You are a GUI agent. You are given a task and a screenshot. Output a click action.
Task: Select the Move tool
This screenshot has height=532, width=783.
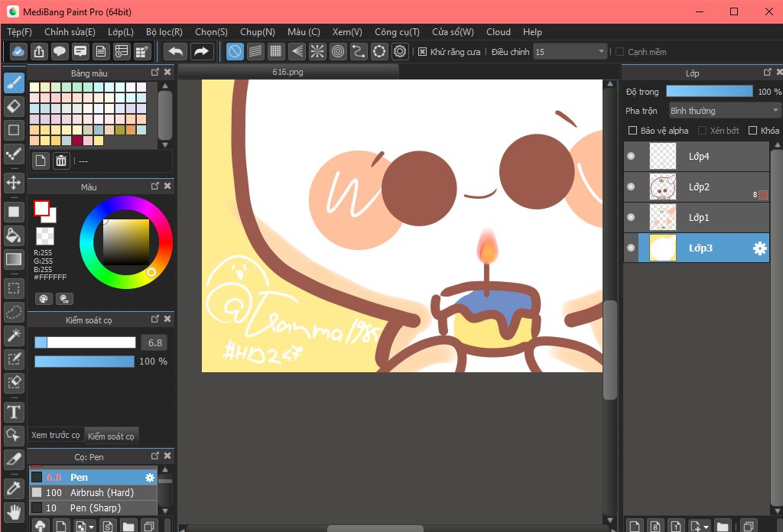click(14, 183)
